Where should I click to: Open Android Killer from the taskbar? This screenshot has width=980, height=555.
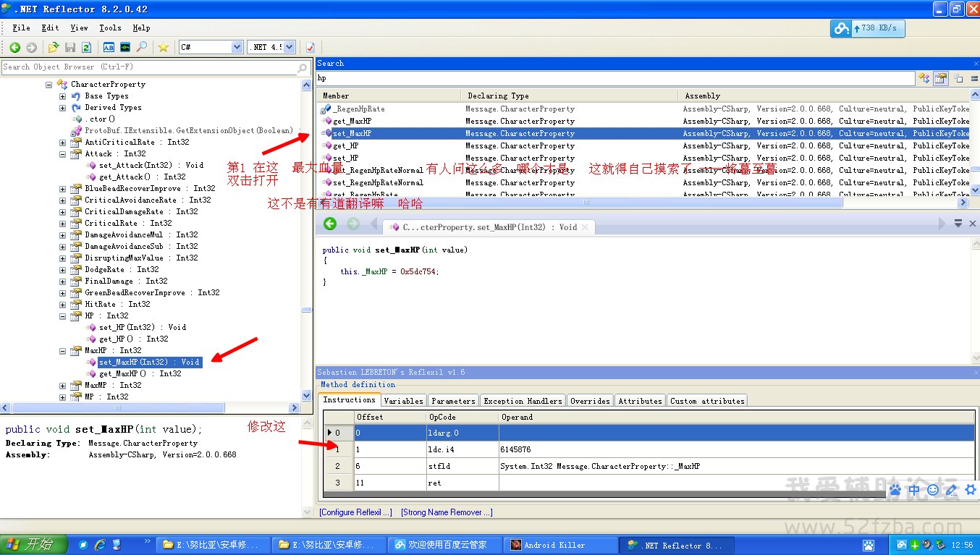[x=562, y=545]
